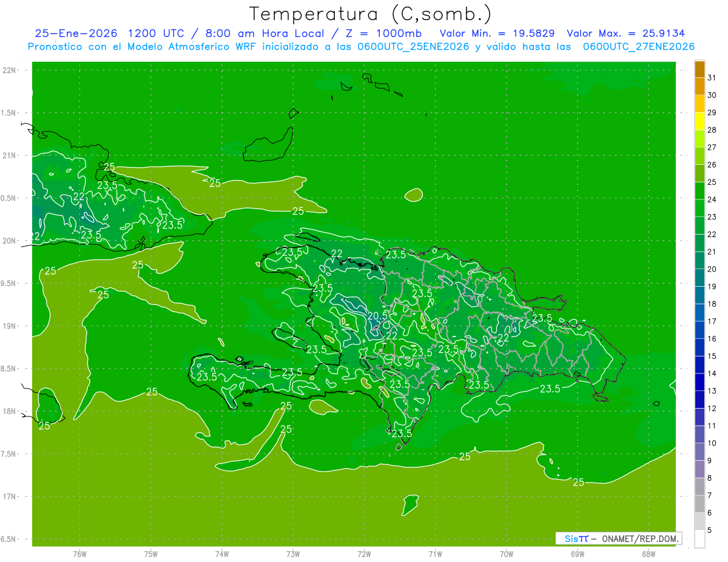The height and width of the screenshot is (562, 728).
Task: Click the 76W longitude axis label
Action: (79, 554)
